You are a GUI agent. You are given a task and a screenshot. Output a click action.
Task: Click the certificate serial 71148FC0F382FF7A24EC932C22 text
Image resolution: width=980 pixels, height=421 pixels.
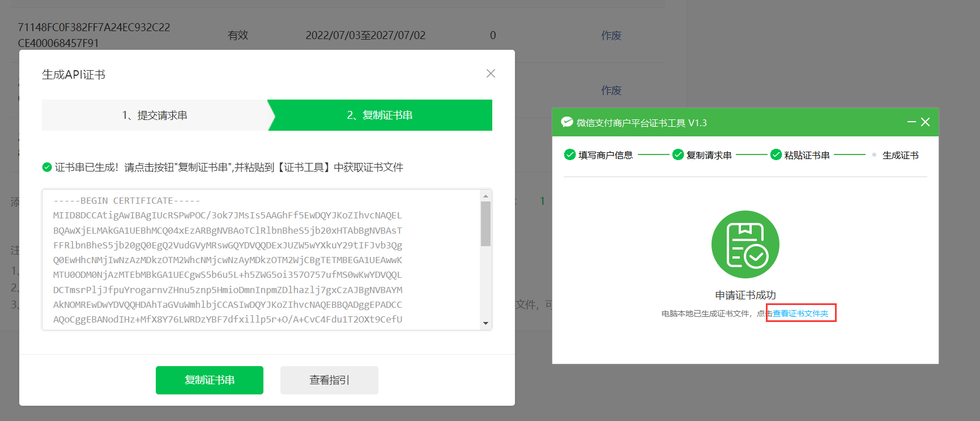pos(94,27)
